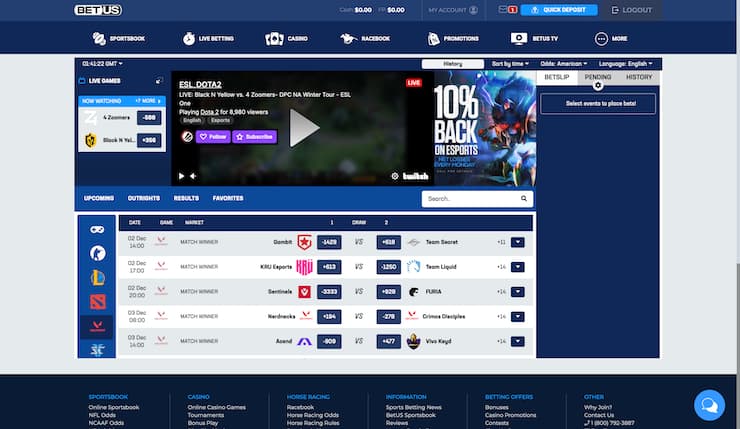Click the Follow button on the Twitch stream

[213, 136]
